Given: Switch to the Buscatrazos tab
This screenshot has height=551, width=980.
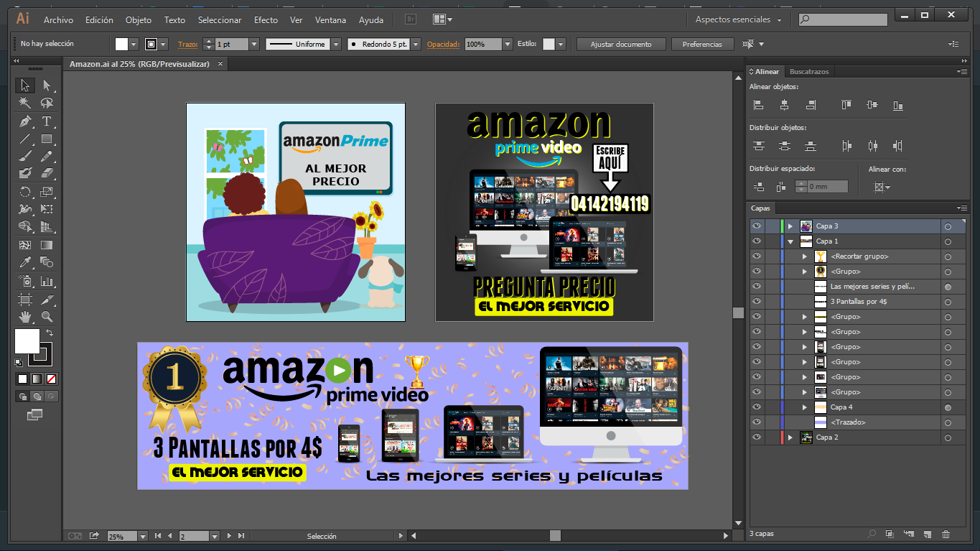Looking at the screenshot, I should click(x=809, y=72).
